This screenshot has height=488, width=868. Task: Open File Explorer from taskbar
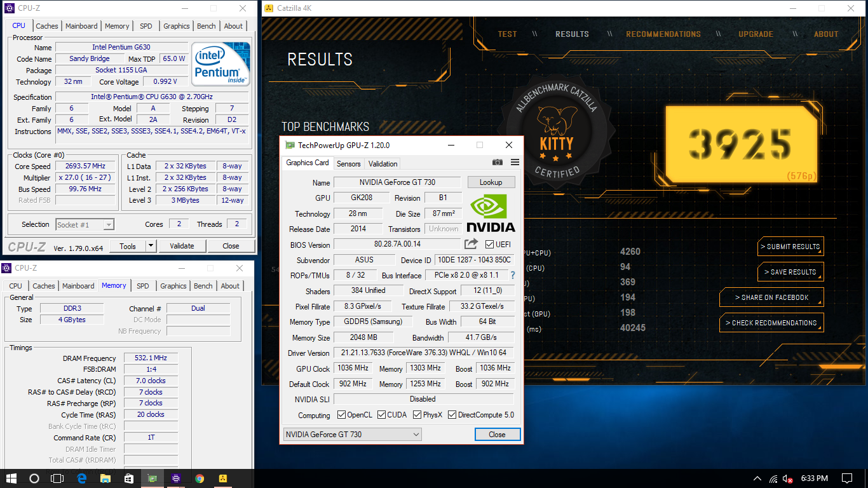[x=105, y=478]
